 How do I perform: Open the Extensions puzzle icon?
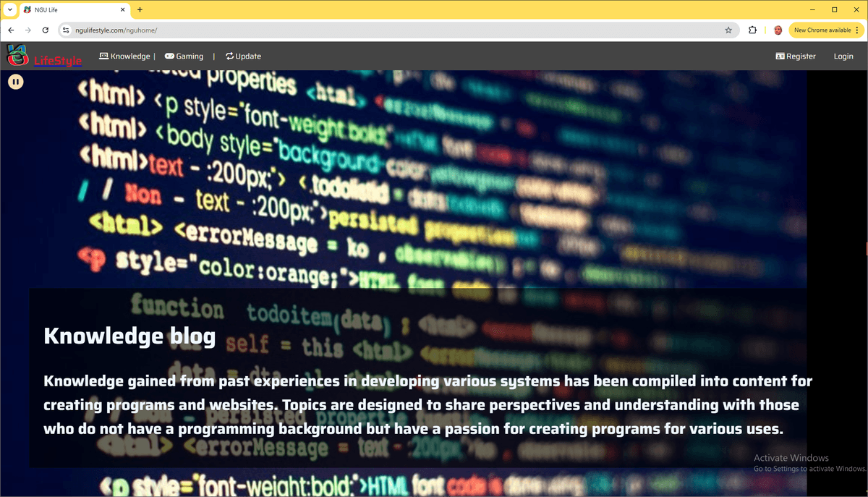(753, 30)
